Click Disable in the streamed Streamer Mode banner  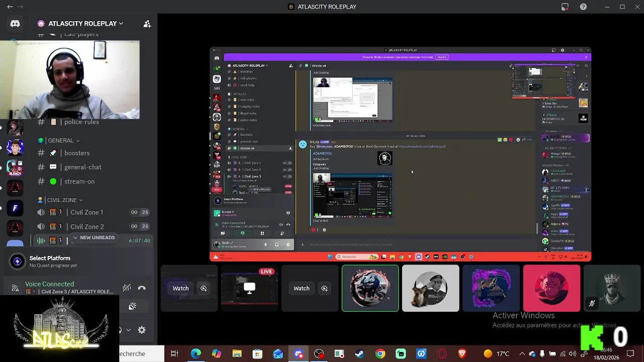point(442,57)
